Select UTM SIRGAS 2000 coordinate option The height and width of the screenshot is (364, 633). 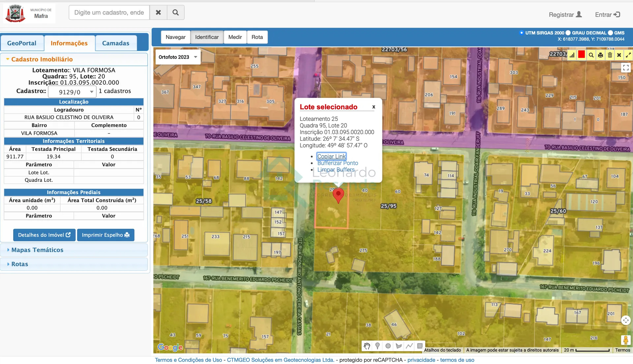click(521, 33)
